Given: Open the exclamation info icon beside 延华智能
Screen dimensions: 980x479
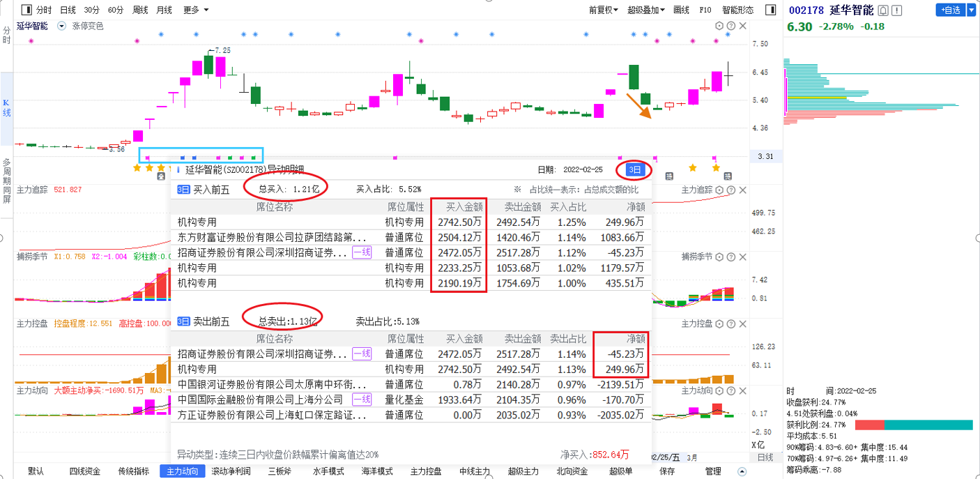Looking at the screenshot, I should [x=896, y=10].
